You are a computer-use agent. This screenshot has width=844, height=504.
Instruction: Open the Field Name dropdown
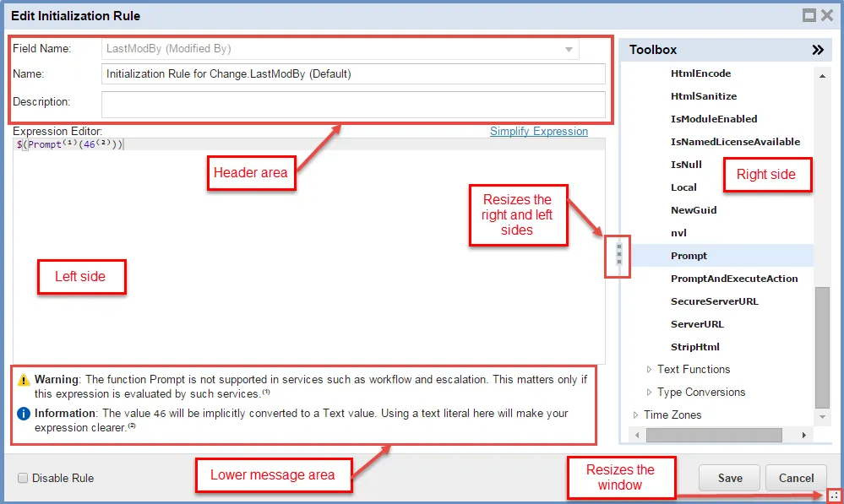click(x=569, y=49)
